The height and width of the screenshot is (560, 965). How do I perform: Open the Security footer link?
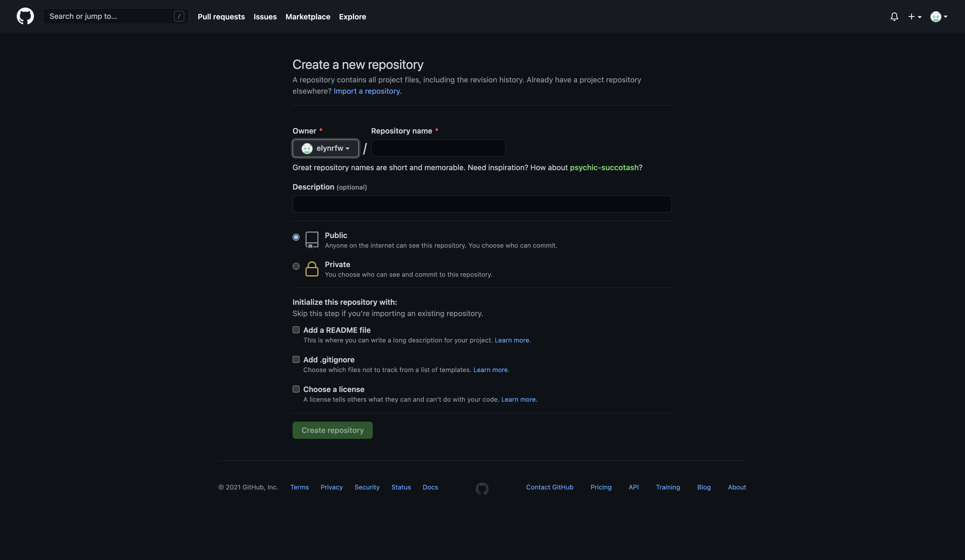[367, 487]
